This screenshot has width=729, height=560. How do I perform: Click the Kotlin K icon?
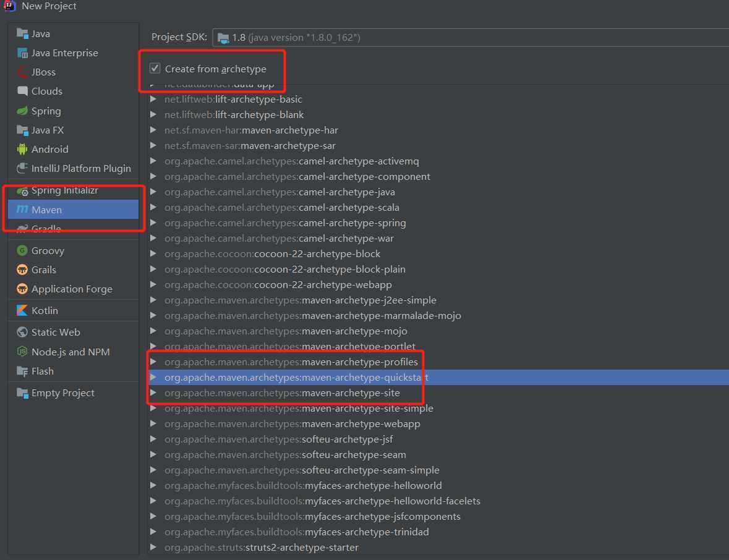pyautogui.click(x=22, y=310)
